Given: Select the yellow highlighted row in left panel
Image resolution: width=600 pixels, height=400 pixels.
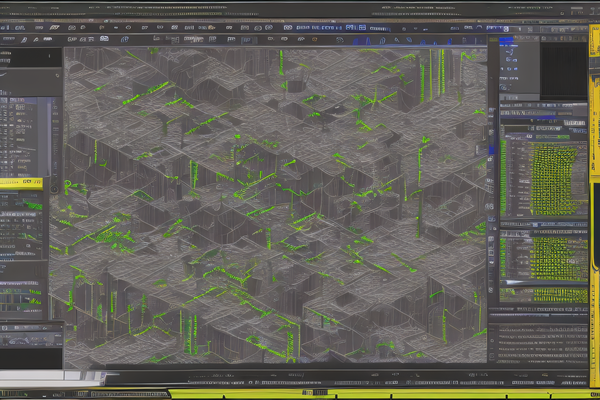Looking at the screenshot, I should [x=21, y=183].
